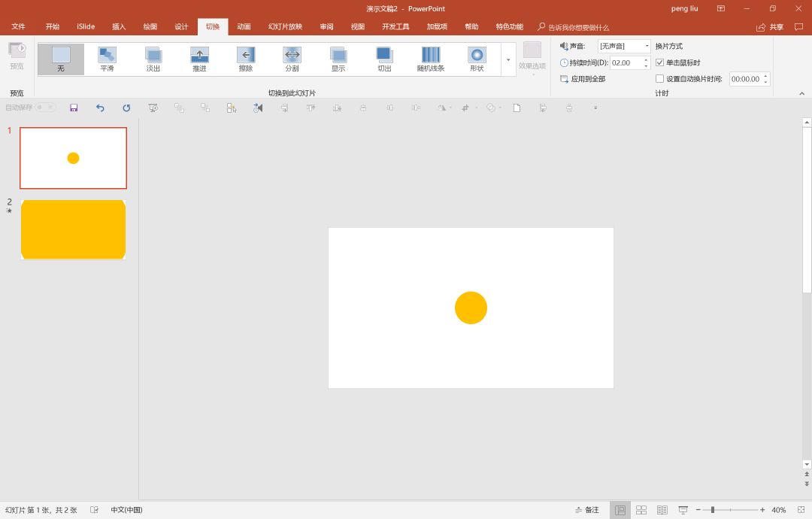Choose the 随机线条 transition effect

pos(431,59)
